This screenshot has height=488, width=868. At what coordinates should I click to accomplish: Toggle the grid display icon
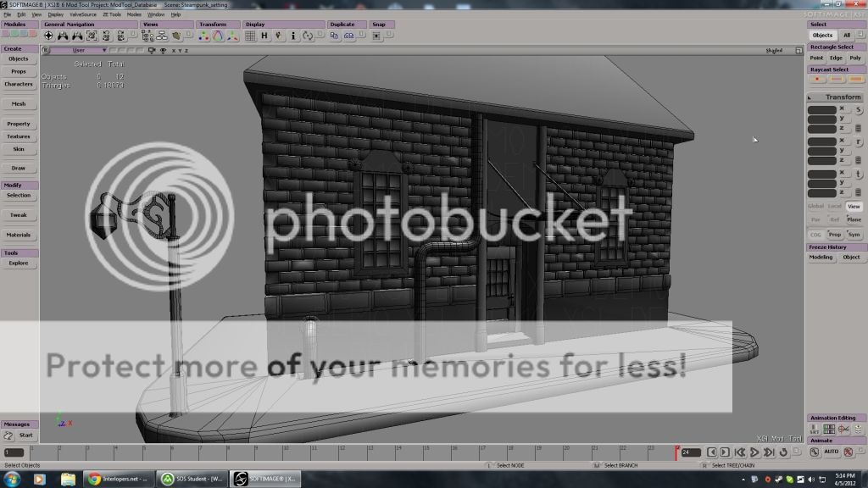pyautogui.click(x=251, y=36)
